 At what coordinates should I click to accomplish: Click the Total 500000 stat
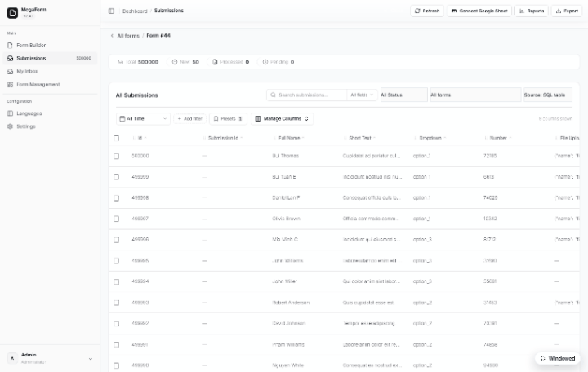pyautogui.click(x=138, y=62)
